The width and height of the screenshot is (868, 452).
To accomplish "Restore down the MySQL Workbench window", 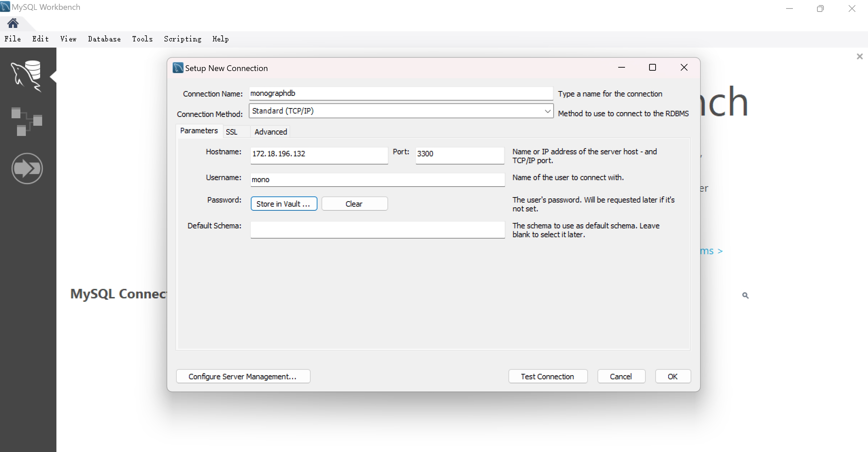I will 820,8.
